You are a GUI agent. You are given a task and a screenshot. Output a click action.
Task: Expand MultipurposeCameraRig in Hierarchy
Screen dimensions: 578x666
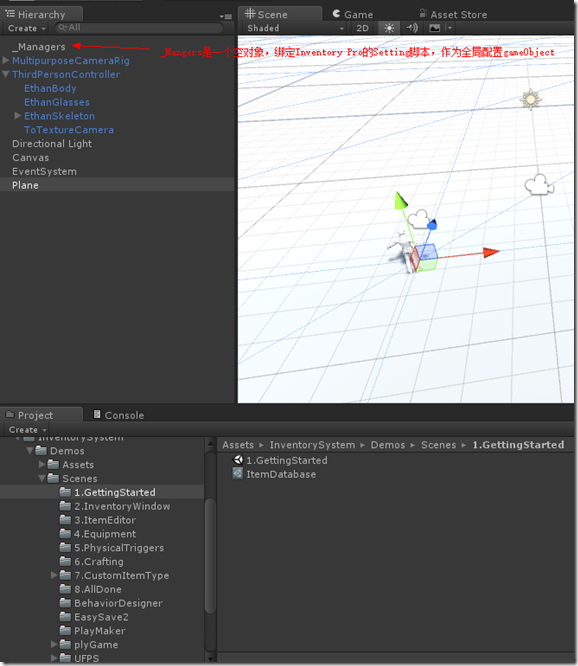(6, 60)
